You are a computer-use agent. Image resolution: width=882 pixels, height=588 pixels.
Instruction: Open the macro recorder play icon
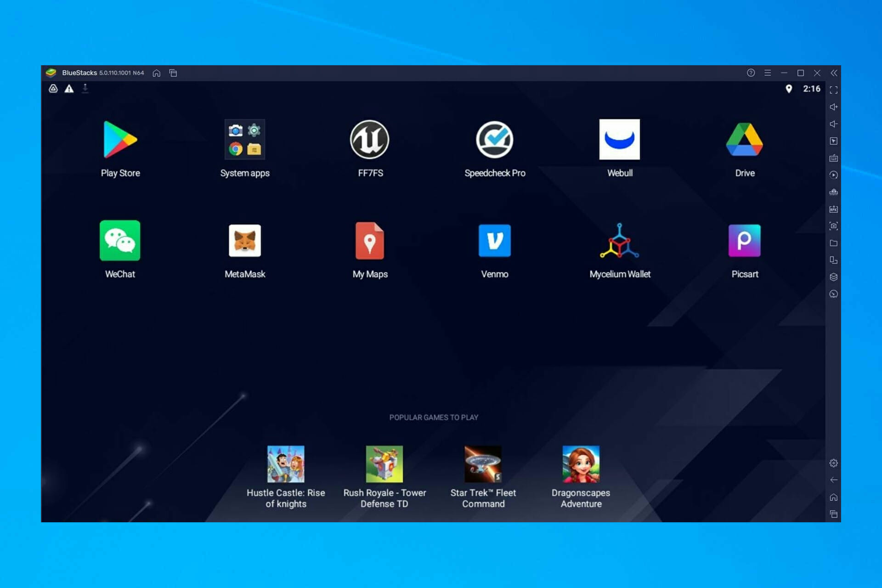[834, 175]
